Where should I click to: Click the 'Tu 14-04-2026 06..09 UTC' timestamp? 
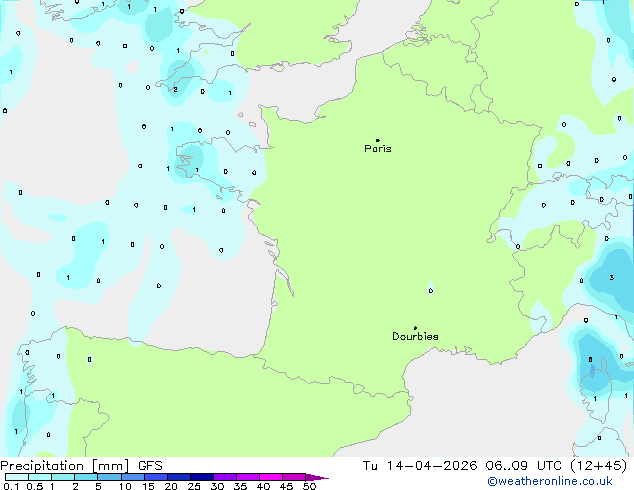coord(463,466)
